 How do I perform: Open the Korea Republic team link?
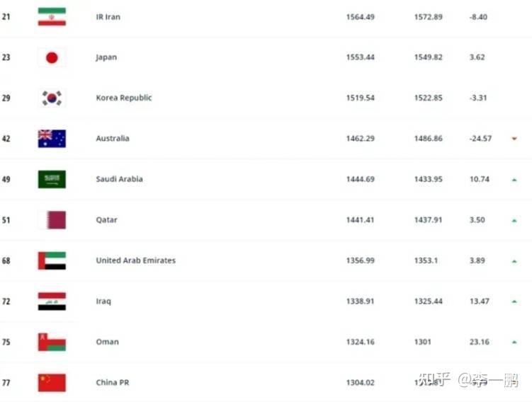pyautogui.click(x=124, y=98)
